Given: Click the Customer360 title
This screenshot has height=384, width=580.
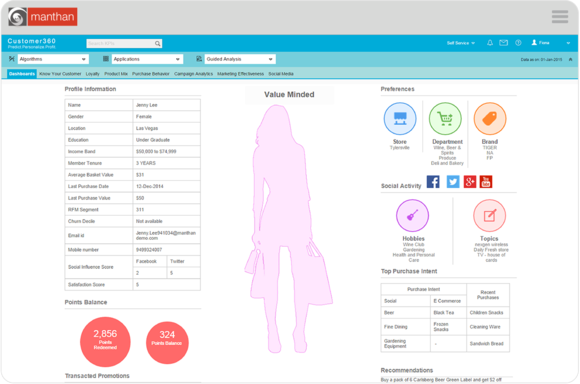Looking at the screenshot, I should click(x=31, y=41).
